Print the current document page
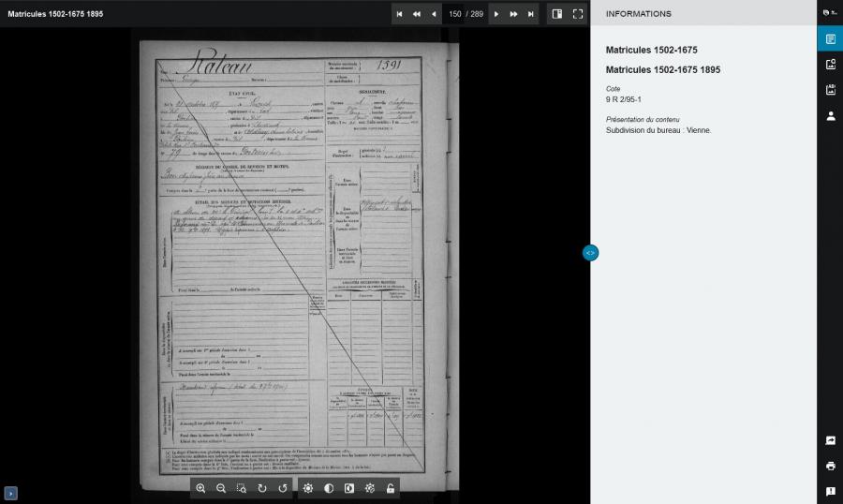The height and width of the screenshot is (504, 843). click(830, 466)
